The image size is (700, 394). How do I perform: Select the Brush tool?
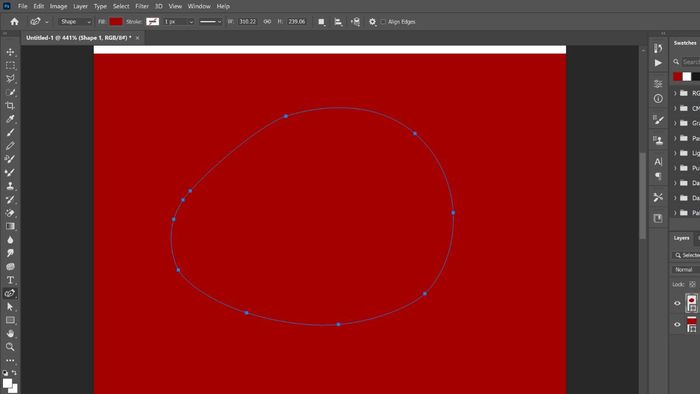click(x=10, y=133)
